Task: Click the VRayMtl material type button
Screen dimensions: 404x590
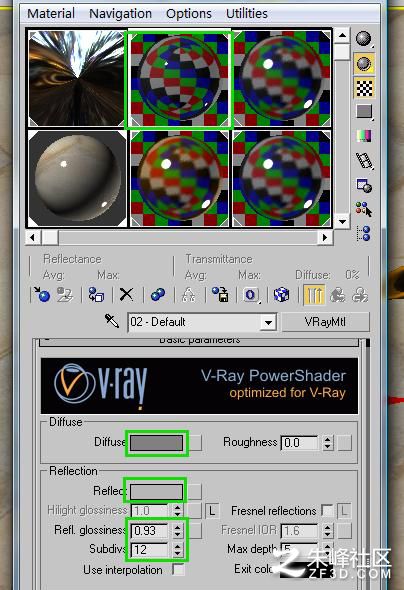Action: tap(325, 322)
